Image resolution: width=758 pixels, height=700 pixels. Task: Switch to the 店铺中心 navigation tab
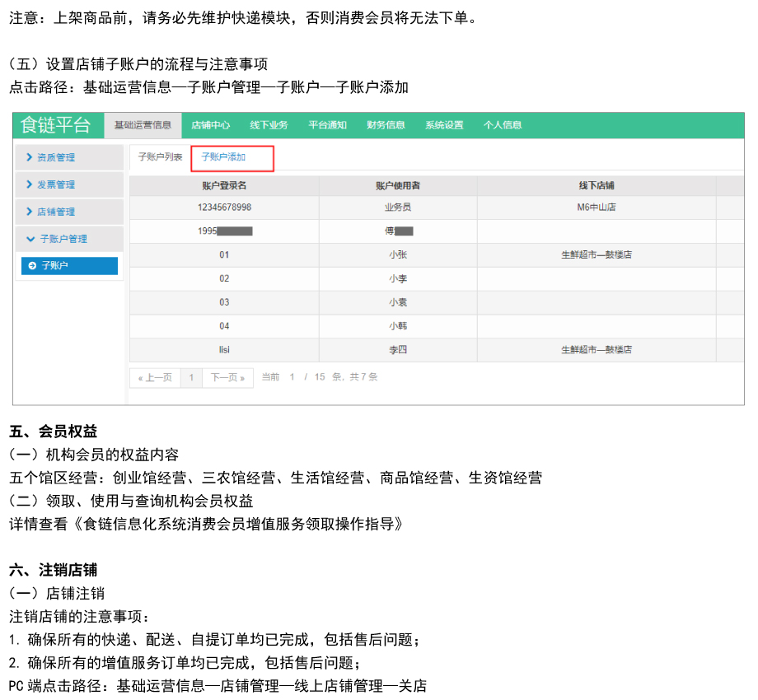[210, 125]
